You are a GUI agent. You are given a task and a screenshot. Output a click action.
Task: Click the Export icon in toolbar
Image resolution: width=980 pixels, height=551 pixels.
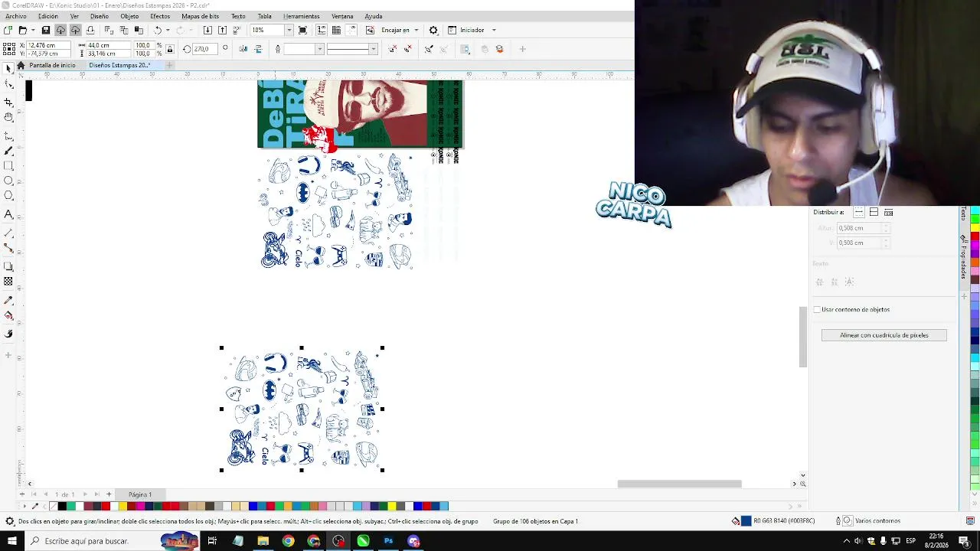coord(222,30)
